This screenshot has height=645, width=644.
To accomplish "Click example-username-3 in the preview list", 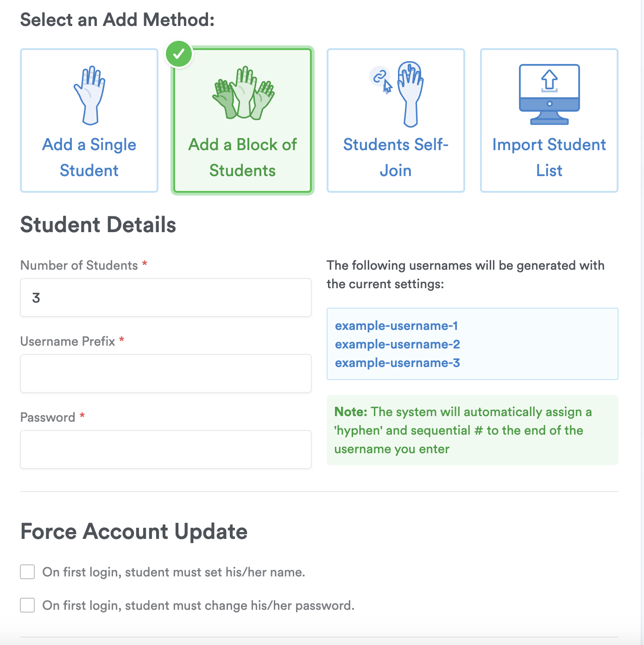I will [x=397, y=363].
